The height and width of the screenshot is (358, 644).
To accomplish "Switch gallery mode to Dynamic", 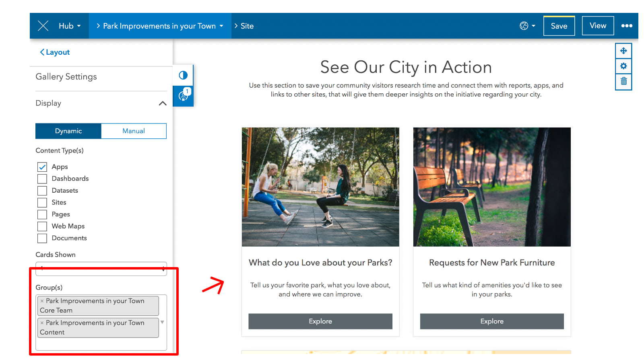I will pyautogui.click(x=68, y=131).
